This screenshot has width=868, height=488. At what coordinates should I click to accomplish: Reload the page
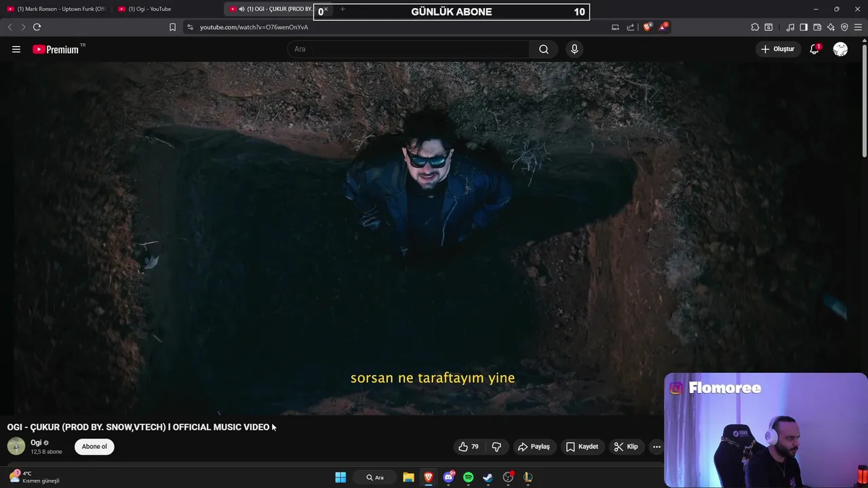(x=37, y=27)
